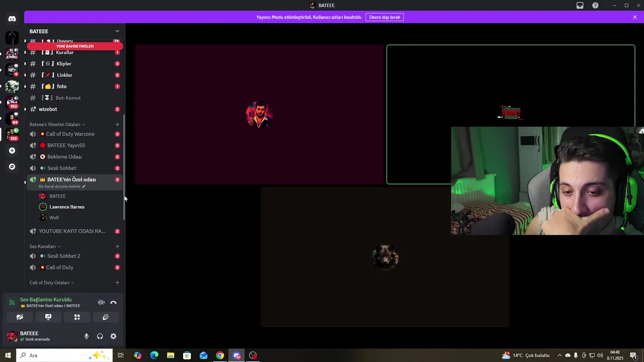Click the channel list scrollbar
This screenshot has height=362, width=644.
tap(124, 166)
